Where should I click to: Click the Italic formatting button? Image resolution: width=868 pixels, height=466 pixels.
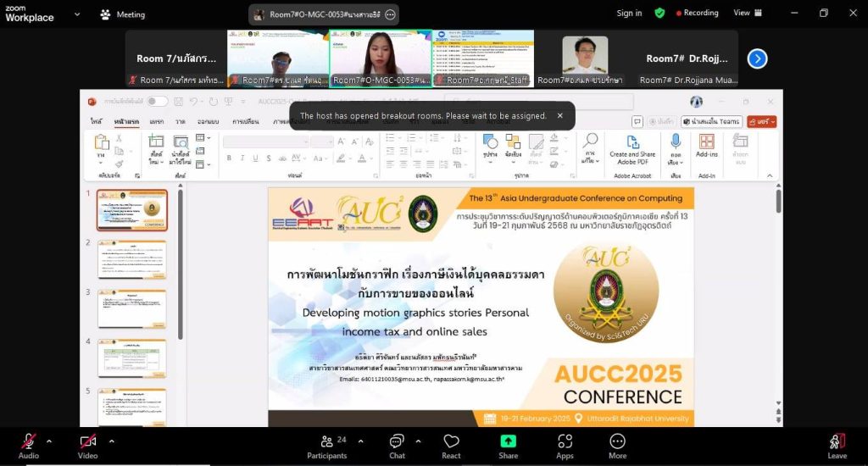(242, 158)
